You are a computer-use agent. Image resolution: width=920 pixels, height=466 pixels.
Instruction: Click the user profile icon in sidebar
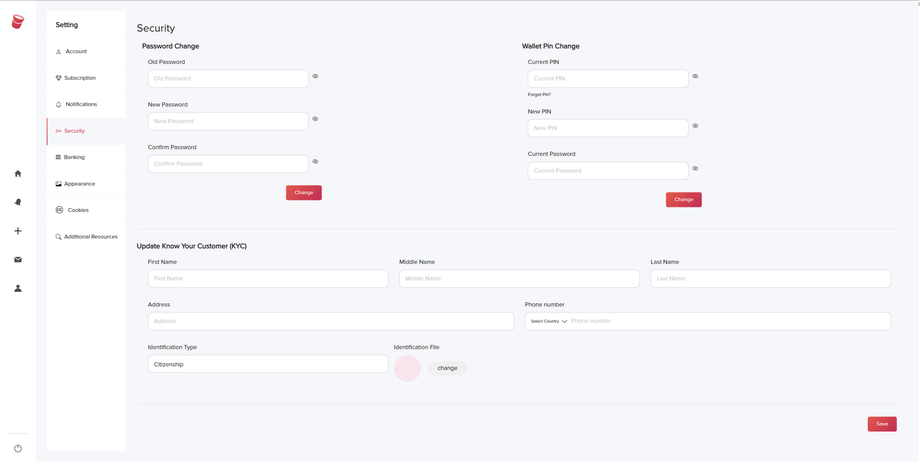click(18, 288)
